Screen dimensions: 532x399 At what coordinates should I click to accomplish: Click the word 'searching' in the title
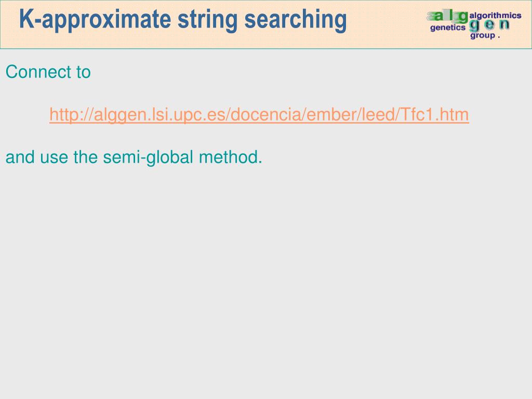296,20
